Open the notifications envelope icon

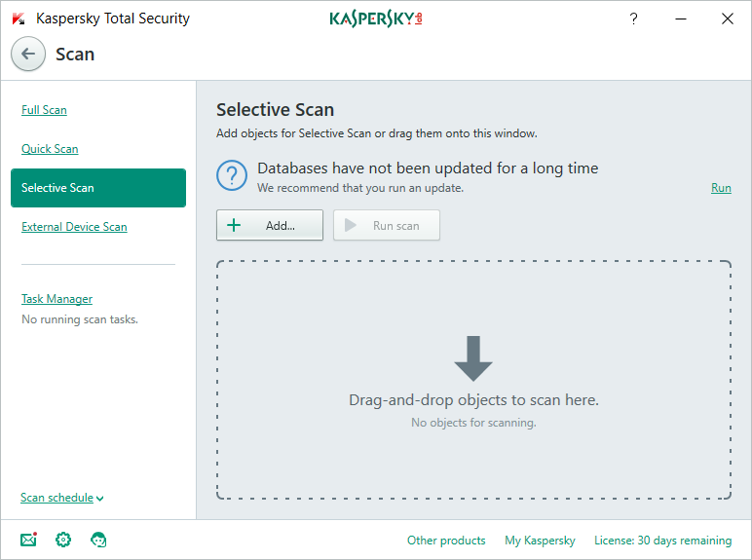coord(28,540)
